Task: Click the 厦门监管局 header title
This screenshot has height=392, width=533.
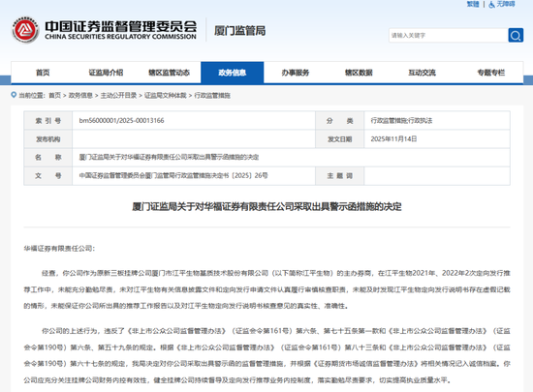Action: [239, 31]
